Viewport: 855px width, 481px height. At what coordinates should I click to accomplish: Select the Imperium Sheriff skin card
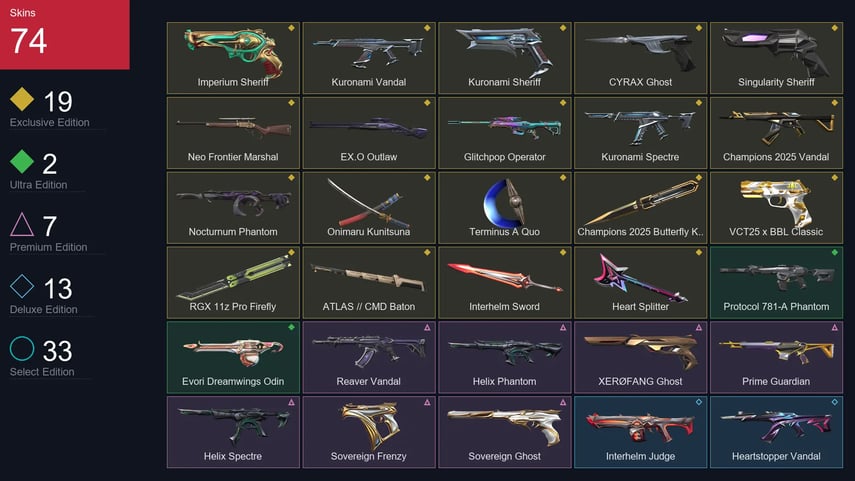tap(233, 58)
